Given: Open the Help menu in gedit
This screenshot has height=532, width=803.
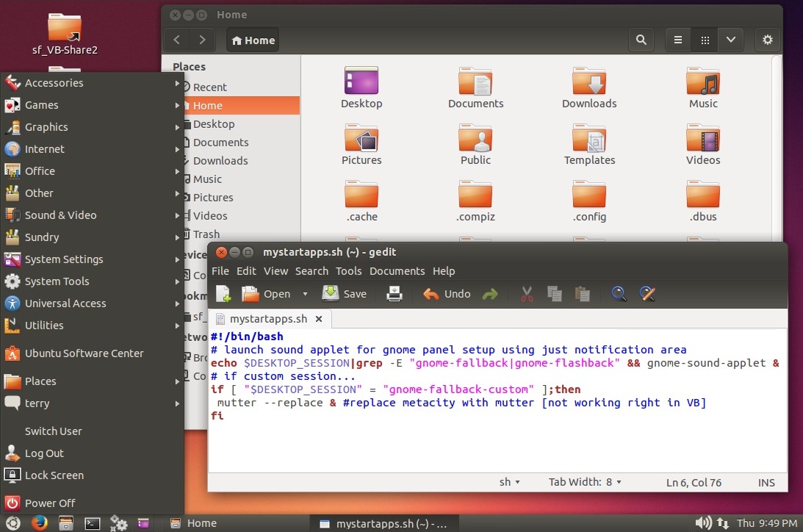Looking at the screenshot, I should pos(444,271).
